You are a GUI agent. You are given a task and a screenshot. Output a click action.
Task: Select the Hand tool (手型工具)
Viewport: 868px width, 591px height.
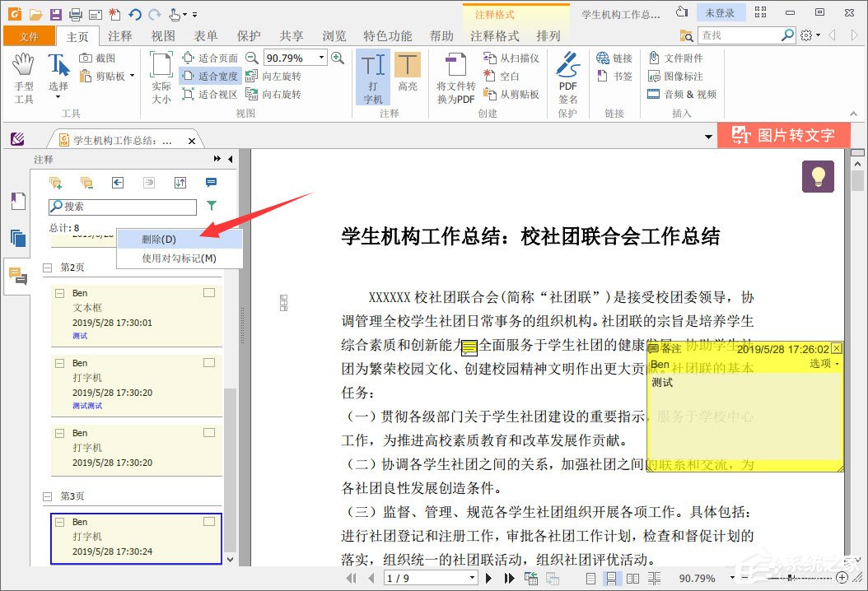point(22,74)
